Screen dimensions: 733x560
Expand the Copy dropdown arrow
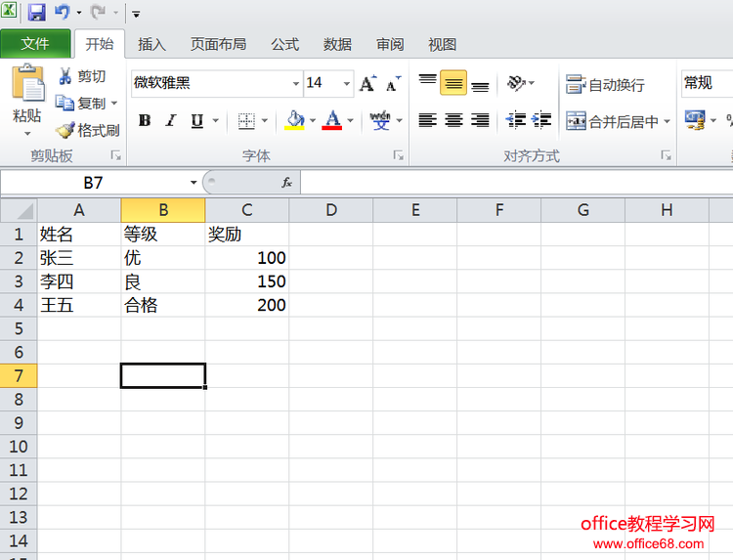(x=114, y=103)
